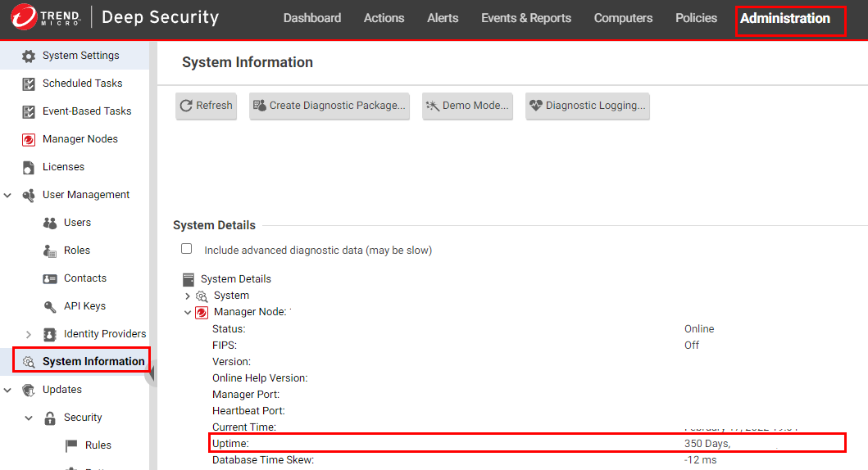Expand the Identity Providers section
The width and height of the screenshot is (868, 470).
point(29,335)
